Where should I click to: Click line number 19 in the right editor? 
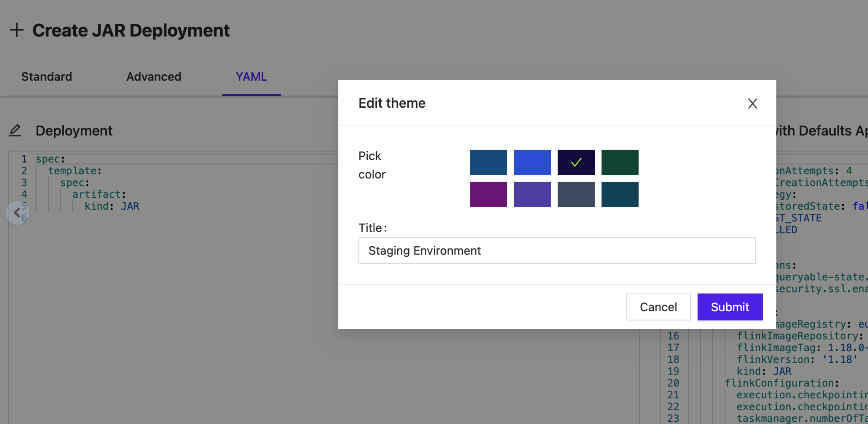click(x=673, y=371)
